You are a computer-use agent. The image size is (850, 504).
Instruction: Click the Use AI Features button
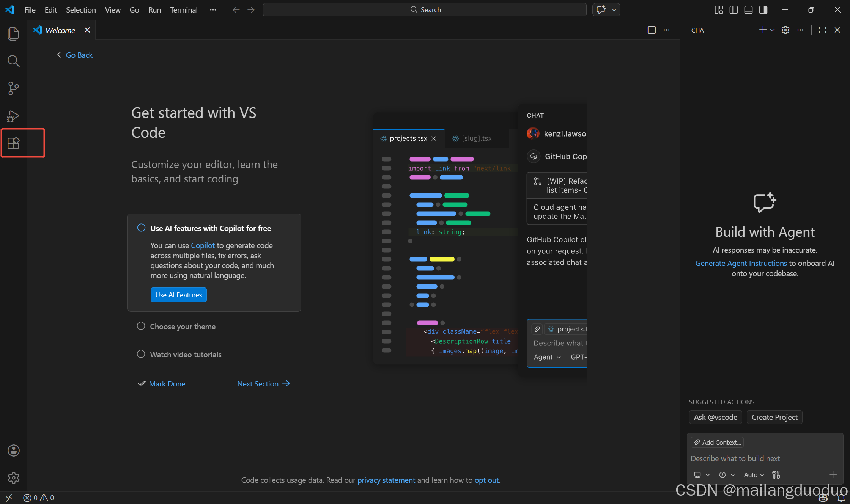point(178,295)
